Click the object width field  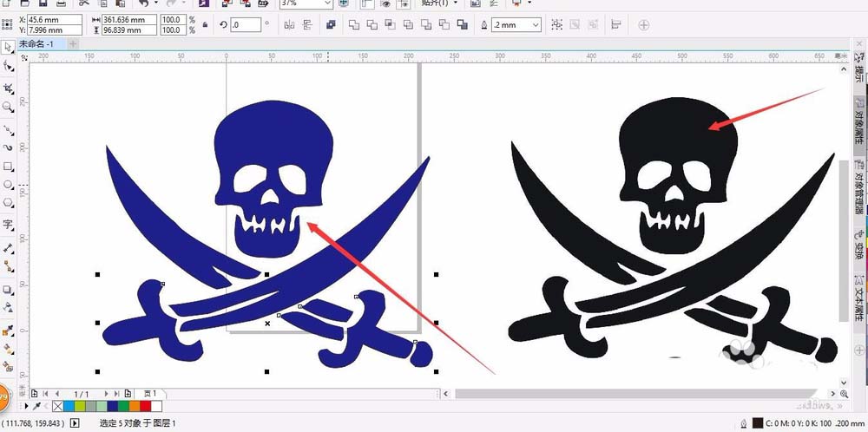coord(129,19)
